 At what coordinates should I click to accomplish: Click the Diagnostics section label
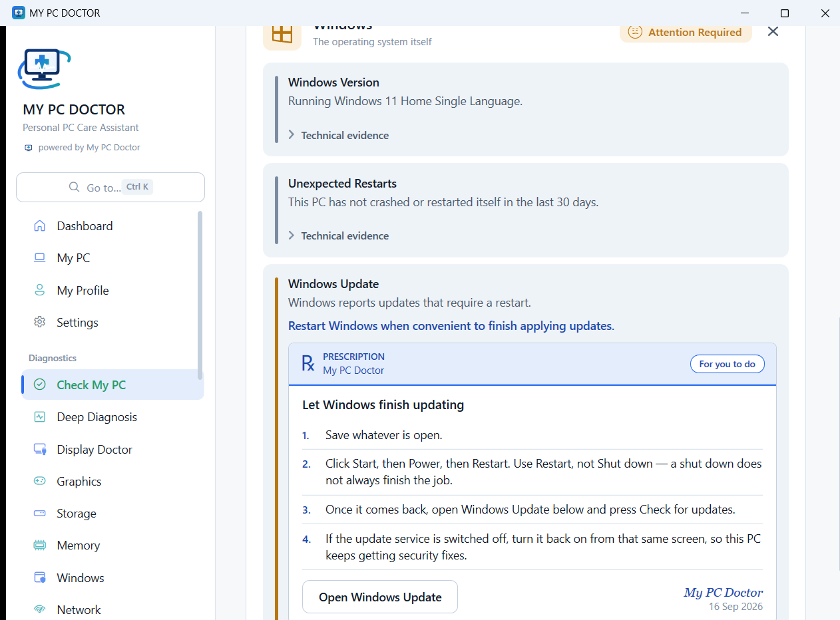[x=53, y=358]
